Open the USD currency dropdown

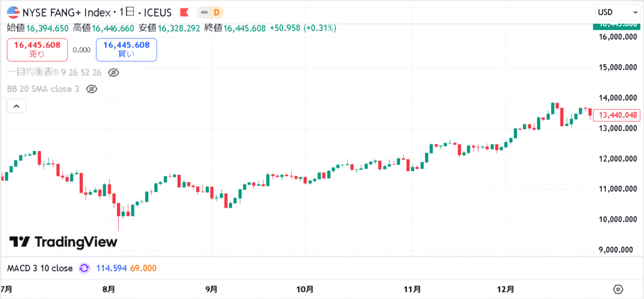616,12
